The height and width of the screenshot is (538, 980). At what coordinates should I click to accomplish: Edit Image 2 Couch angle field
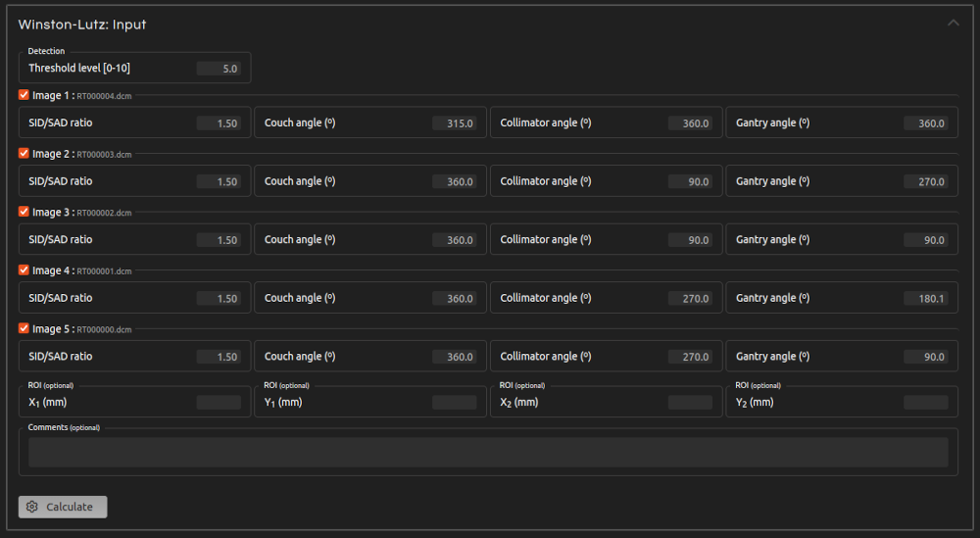(455, 181)
